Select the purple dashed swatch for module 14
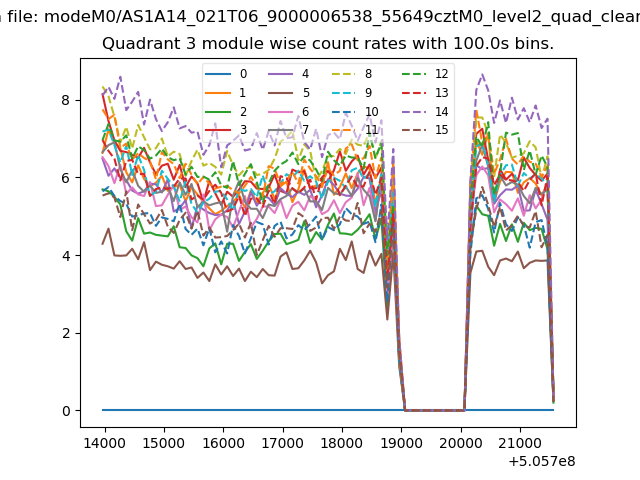Screen dimensions: 640x480 tap(412, 111)
